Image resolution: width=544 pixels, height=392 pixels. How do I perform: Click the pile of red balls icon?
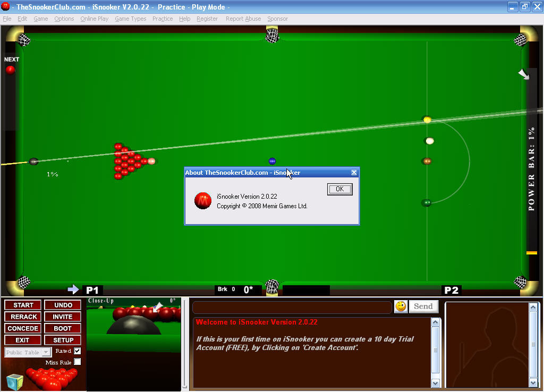click(x=52, y=379)
